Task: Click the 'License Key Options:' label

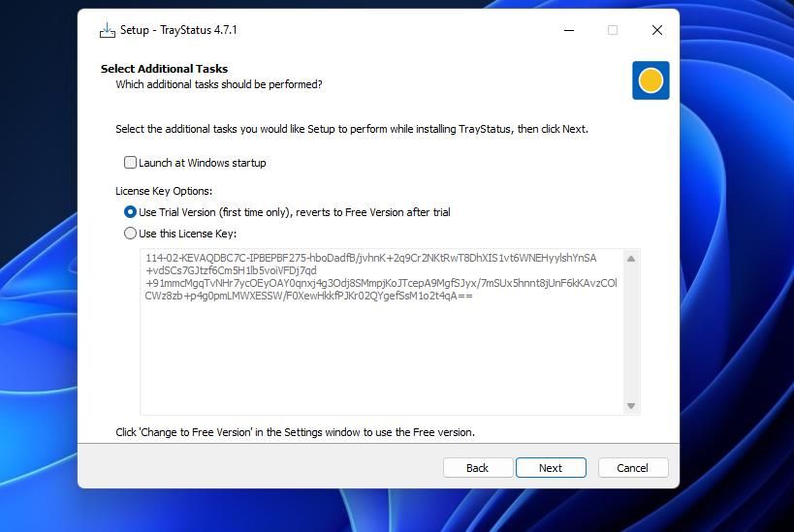Action: (x=164, y=191)
